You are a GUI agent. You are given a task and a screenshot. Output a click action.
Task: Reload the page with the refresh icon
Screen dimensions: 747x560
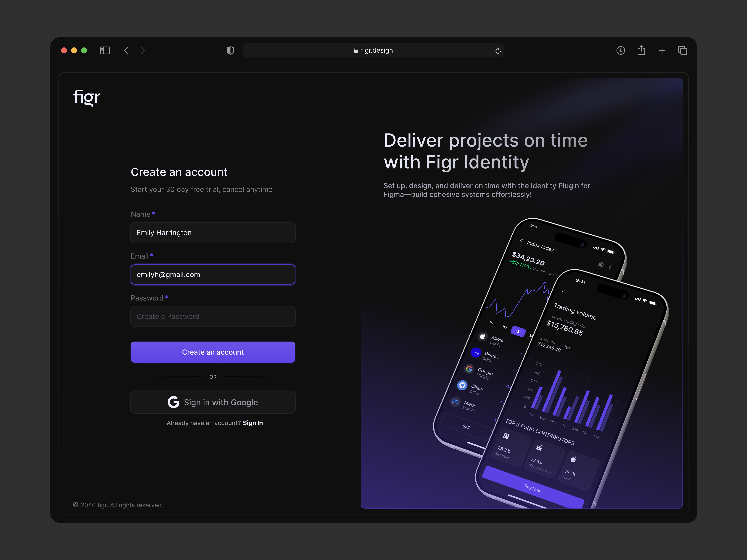[498, 51]
